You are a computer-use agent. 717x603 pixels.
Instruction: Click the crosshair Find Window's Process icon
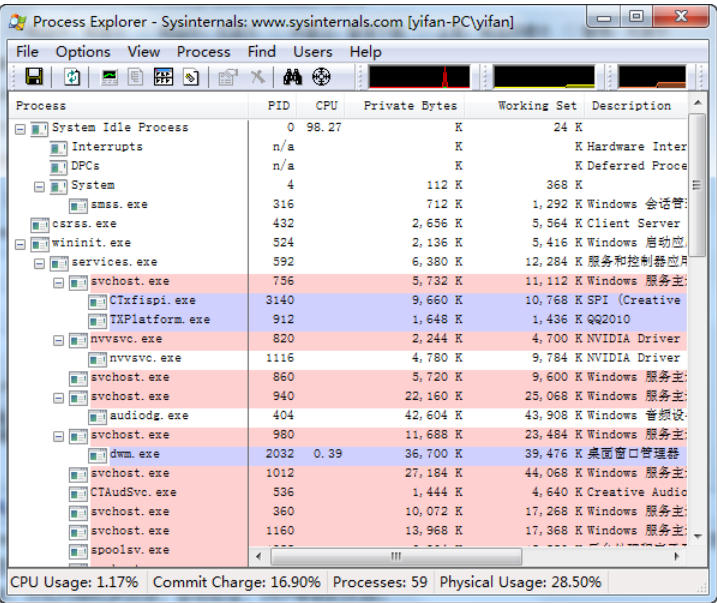coord(321,77)
